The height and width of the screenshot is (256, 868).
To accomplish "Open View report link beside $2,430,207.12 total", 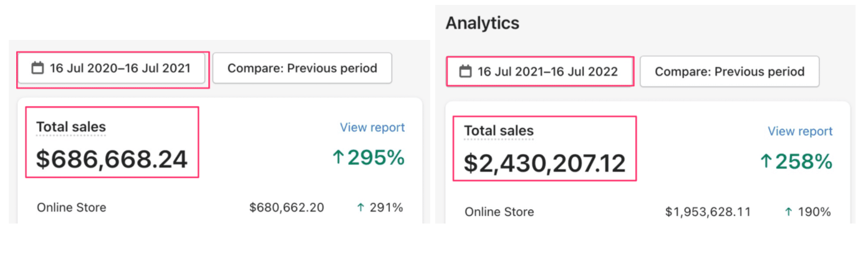I will pyautogui.click(x=800, y=131).
